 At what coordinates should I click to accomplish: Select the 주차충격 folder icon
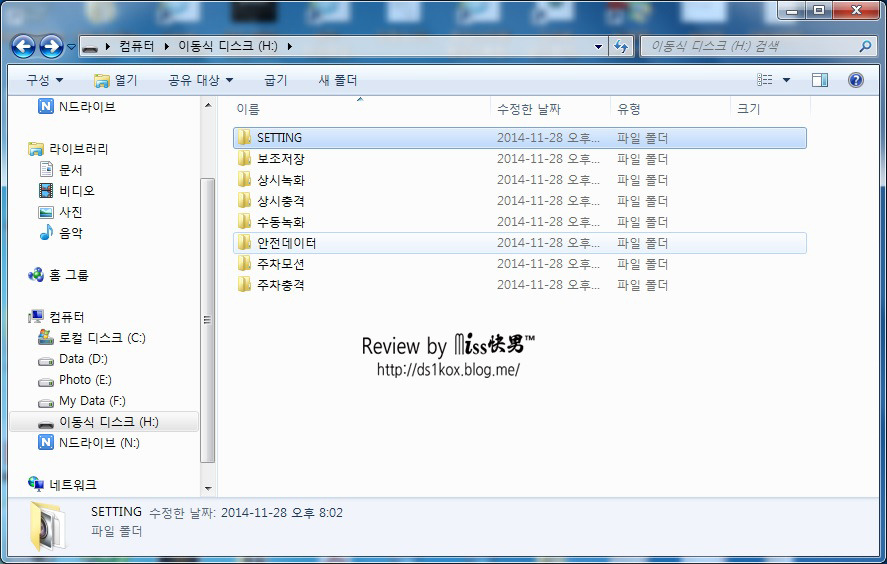click(x=244, y=285)
